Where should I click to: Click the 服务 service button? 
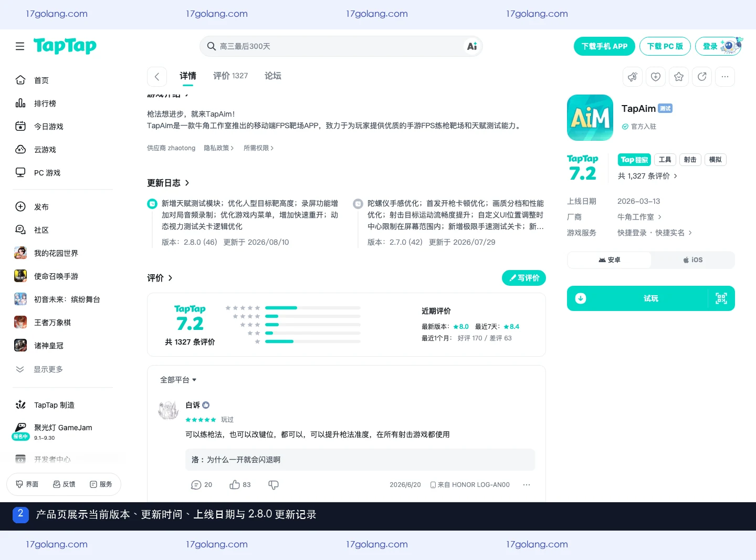pos(101,484)
